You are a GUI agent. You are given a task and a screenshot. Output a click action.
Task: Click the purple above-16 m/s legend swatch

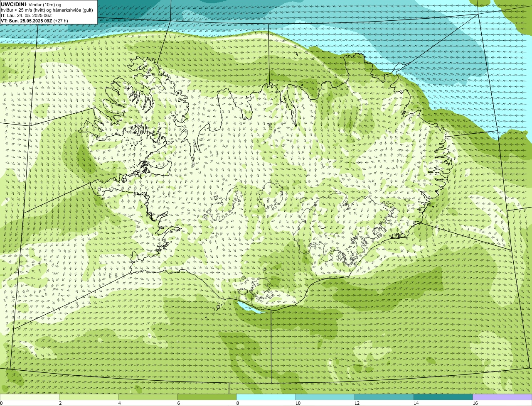tap(502, 397)
